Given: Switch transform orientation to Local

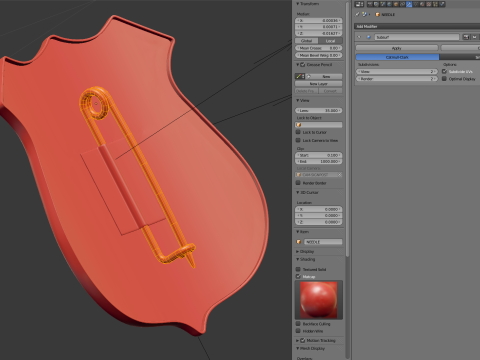Looking at the screenshot, I should (330, 41).
